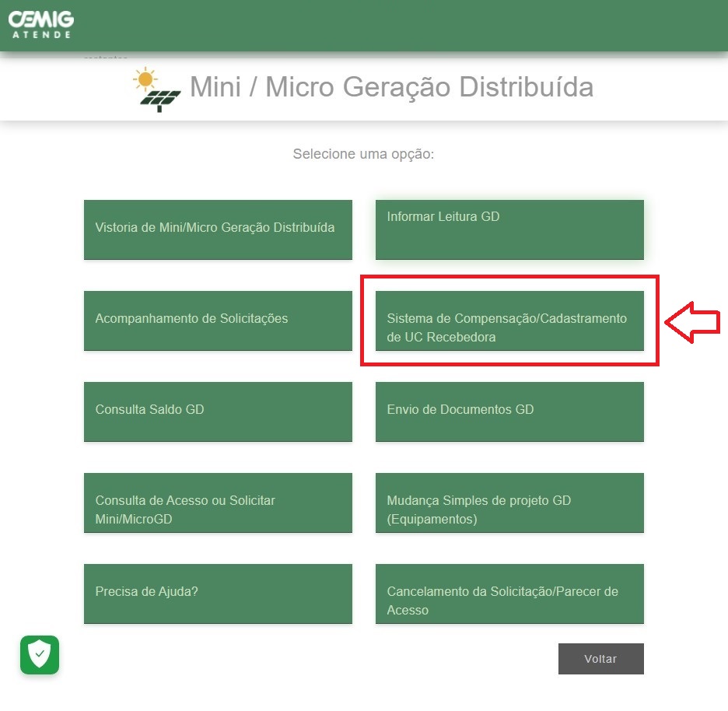The height and width of the screenshot is (711, 728).
Task: Open Consulta de Acesso ou Solicitar Mini/MicroGD
Action: coord(218,502)
